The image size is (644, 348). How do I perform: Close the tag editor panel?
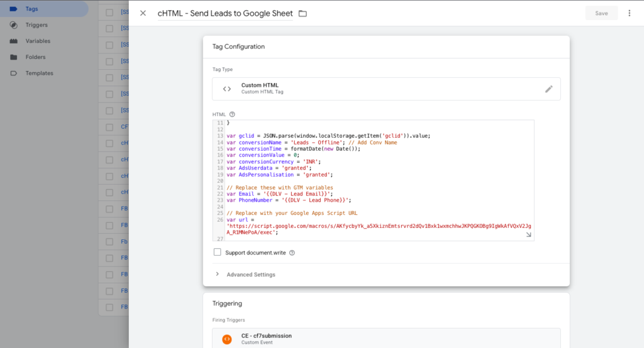[143, 13]
